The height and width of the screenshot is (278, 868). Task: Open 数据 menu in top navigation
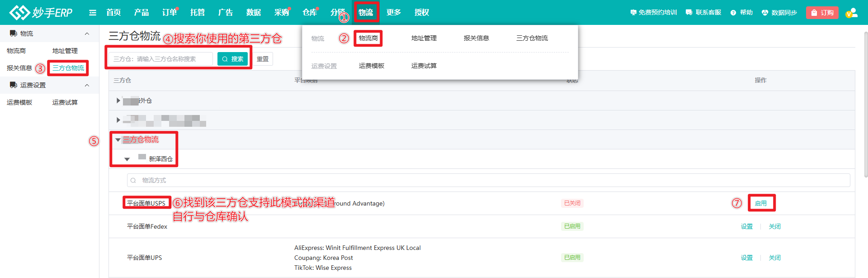point(254,12)
